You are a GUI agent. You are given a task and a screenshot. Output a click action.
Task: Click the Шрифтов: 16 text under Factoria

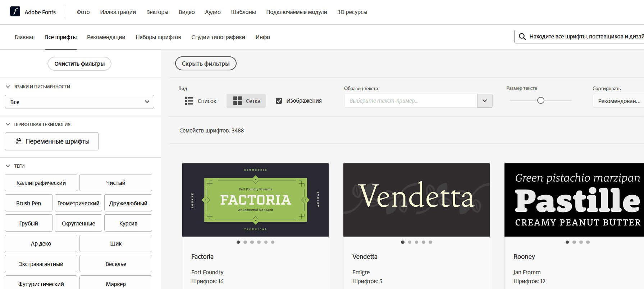tap(207, 281)
